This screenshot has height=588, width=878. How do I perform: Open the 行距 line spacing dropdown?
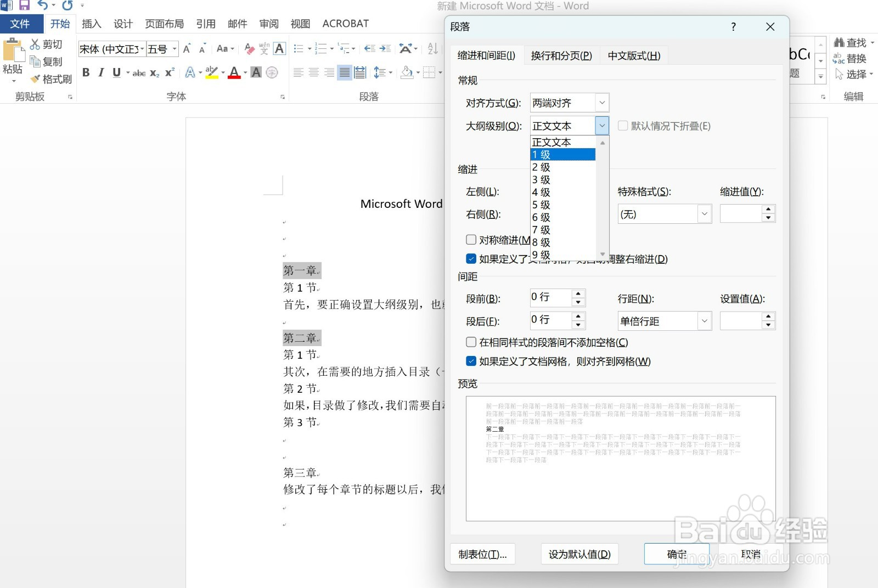click(x=704, y=321)
